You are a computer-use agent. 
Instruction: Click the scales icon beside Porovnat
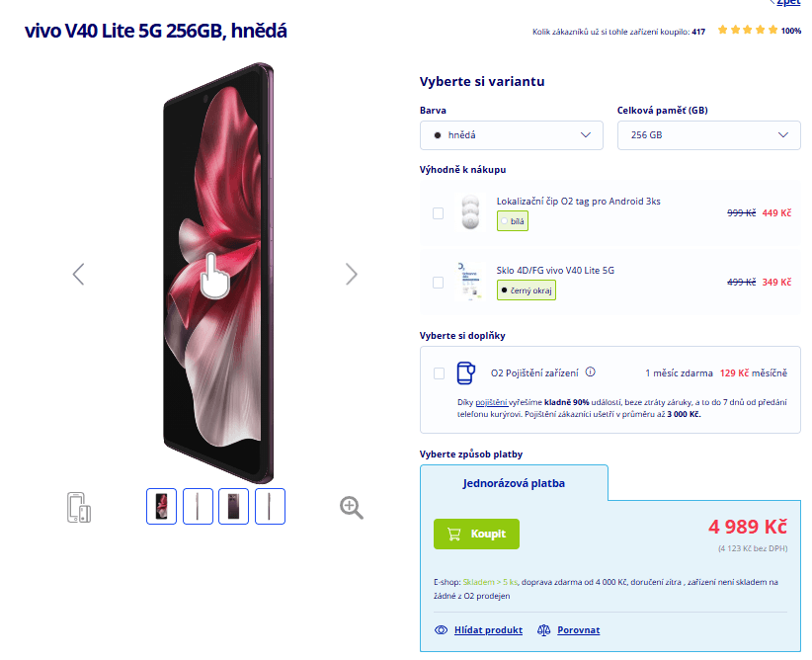(543, 629)
